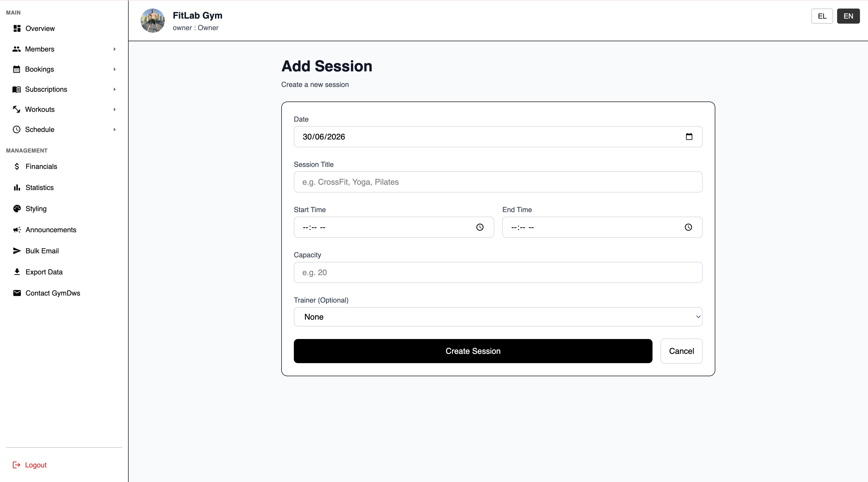Open the Start Time clock picker

coord(480,227)
